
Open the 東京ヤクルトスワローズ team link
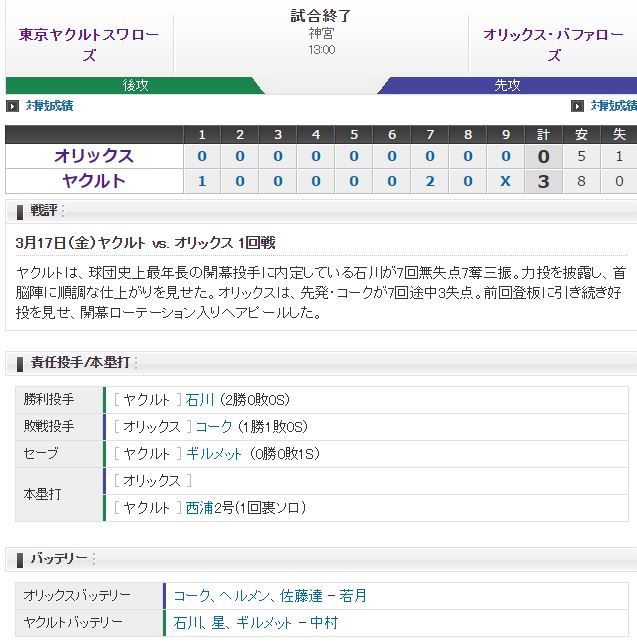(89, 44)
